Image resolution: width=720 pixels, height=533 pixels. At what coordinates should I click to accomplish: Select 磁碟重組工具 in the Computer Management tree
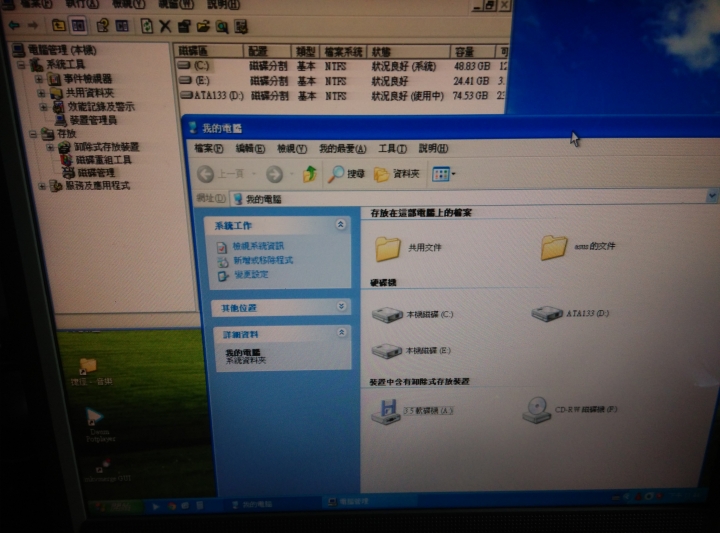(104, 160)
